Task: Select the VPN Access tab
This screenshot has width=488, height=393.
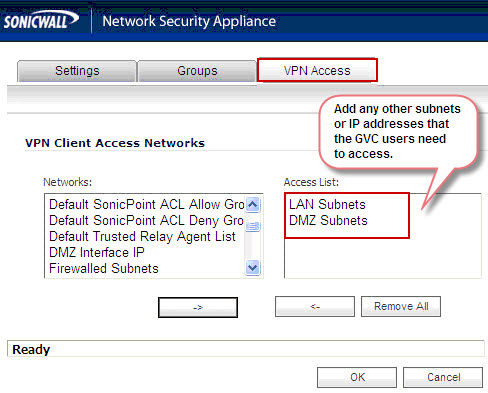Action: (317, 70)
